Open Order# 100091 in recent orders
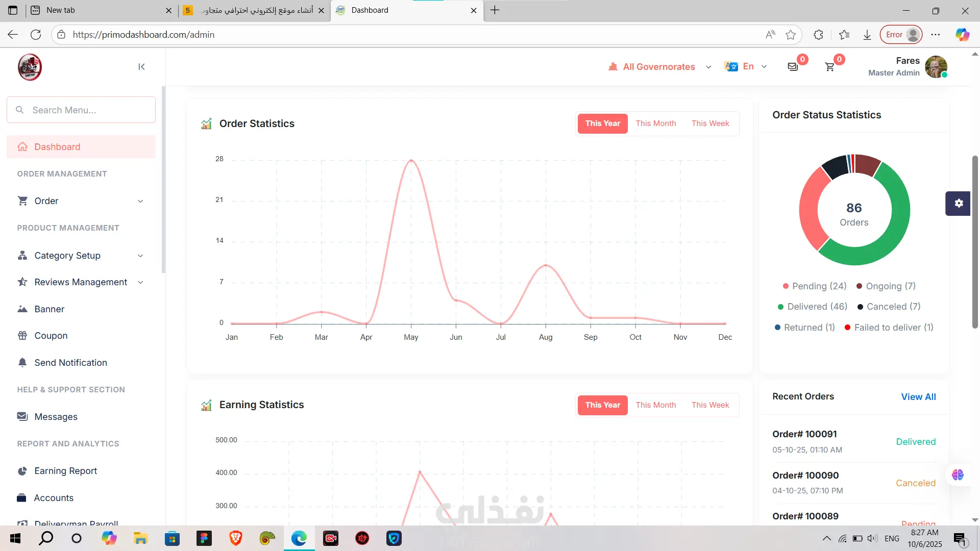Viewport: 980px width, 551px height. pos(804,434)
